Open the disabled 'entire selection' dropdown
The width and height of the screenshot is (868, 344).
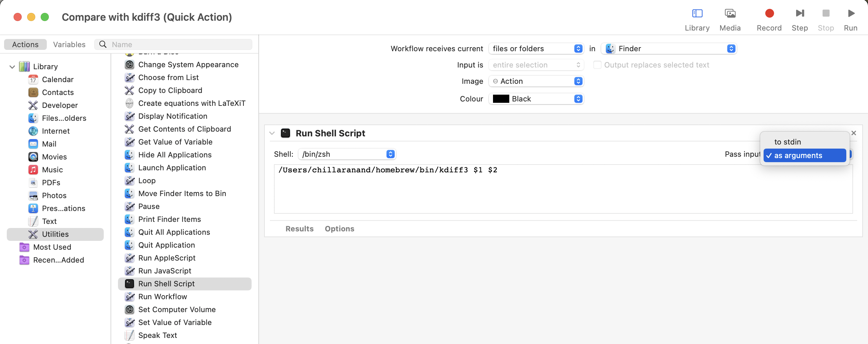[536, 65]
